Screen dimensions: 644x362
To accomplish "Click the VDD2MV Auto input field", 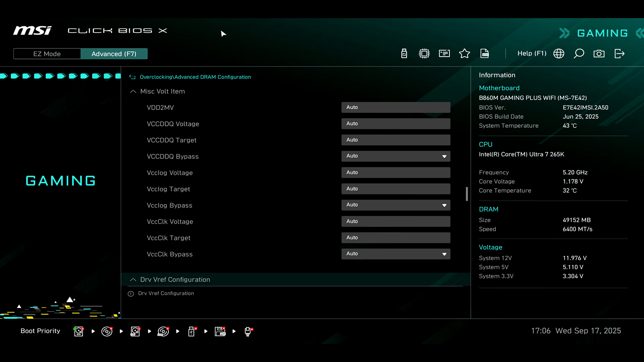I will 396,107.
